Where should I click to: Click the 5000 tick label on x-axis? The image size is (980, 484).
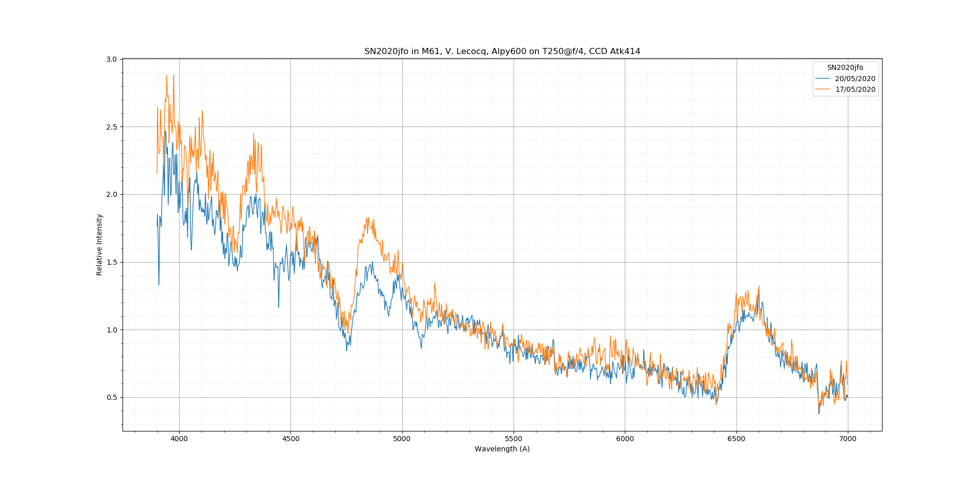tap(402, 439)
